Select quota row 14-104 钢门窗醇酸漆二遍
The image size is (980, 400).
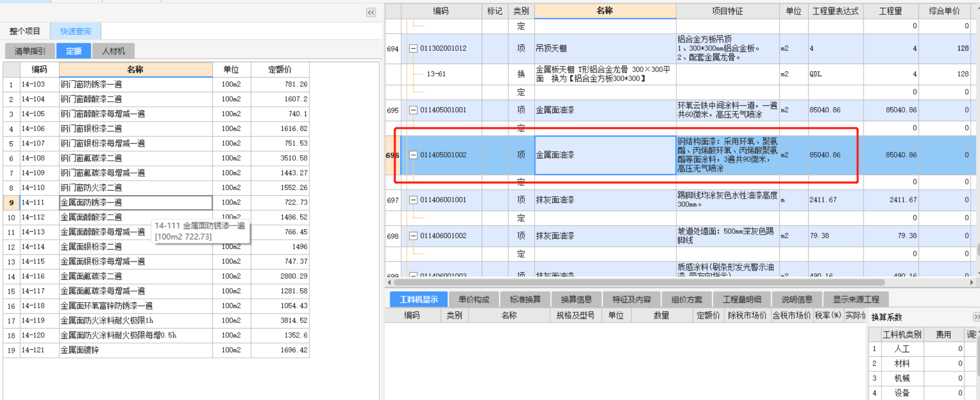(156, 99)
